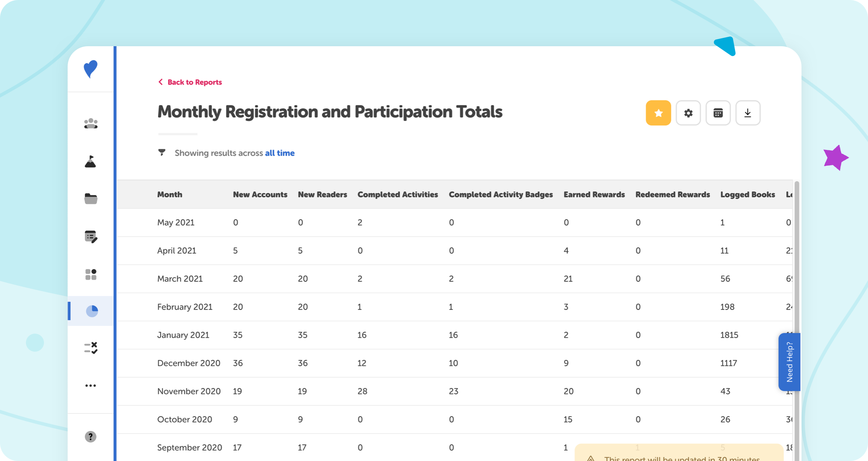Open the Help question mark icon

click(91, 436)
